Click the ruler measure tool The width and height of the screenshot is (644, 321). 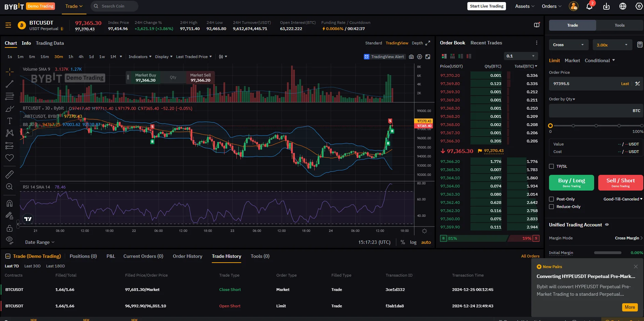(x=10, y=175)
